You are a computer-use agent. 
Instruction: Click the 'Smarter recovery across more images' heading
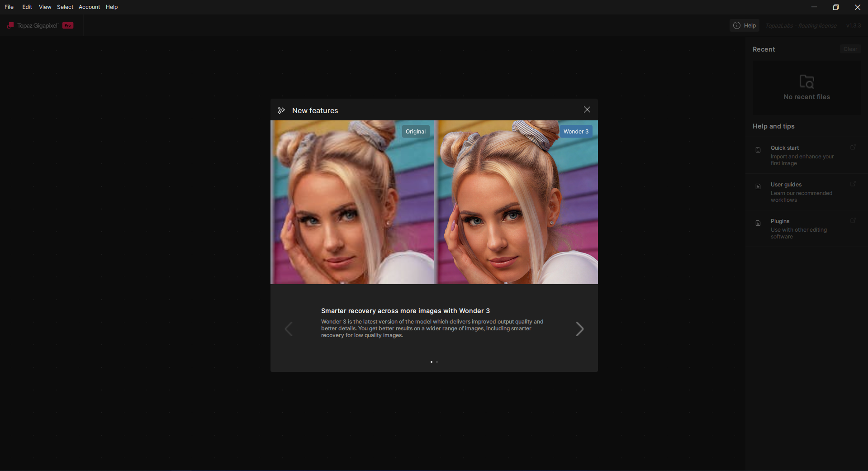[x=405, y=311]
